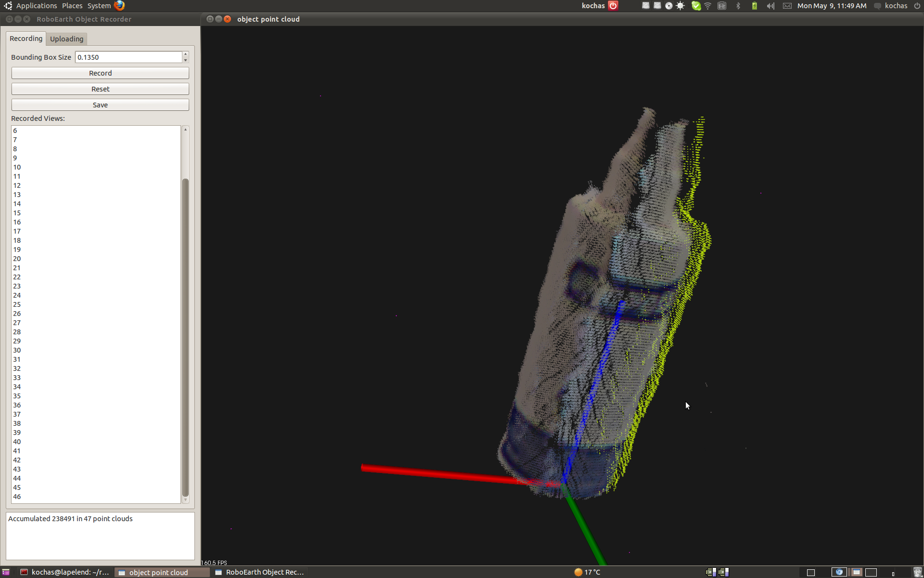Select recorded view 38

pos(96,423)
